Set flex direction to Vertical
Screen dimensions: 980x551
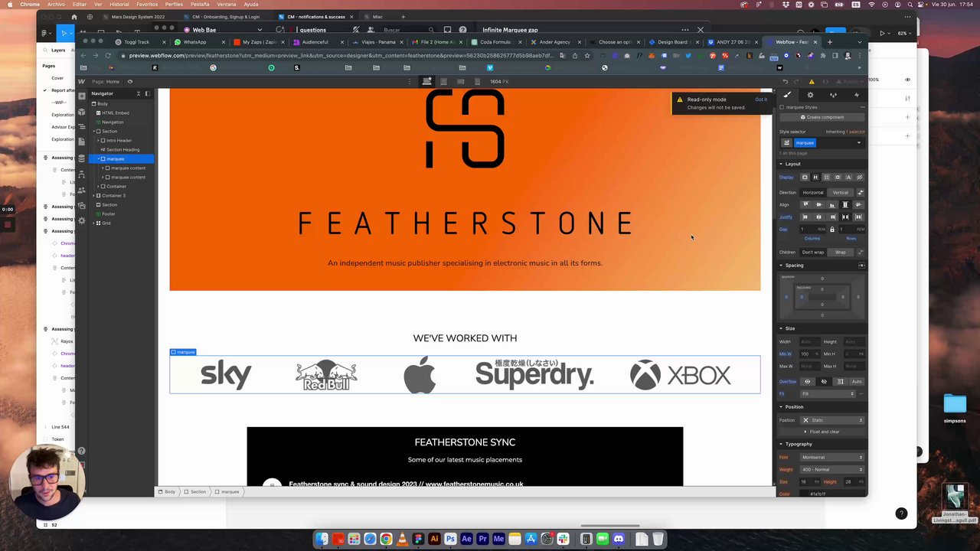coord(841,192)
